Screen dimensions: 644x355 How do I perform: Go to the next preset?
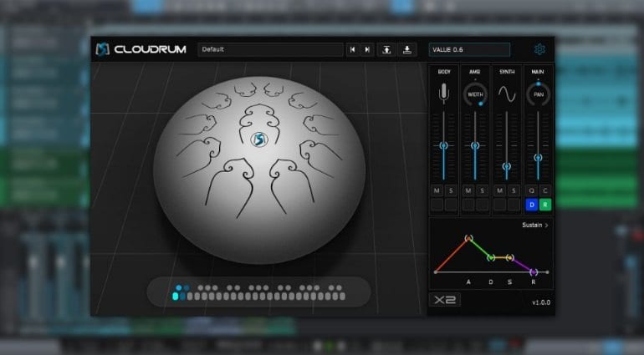click(x=367, y=49)
